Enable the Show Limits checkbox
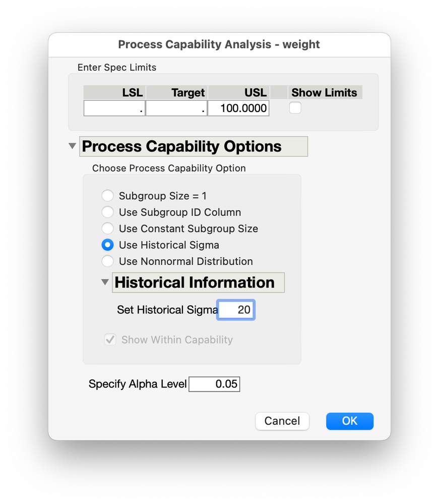The width and height of the screenshot is (439, 504). click(295, 107)
